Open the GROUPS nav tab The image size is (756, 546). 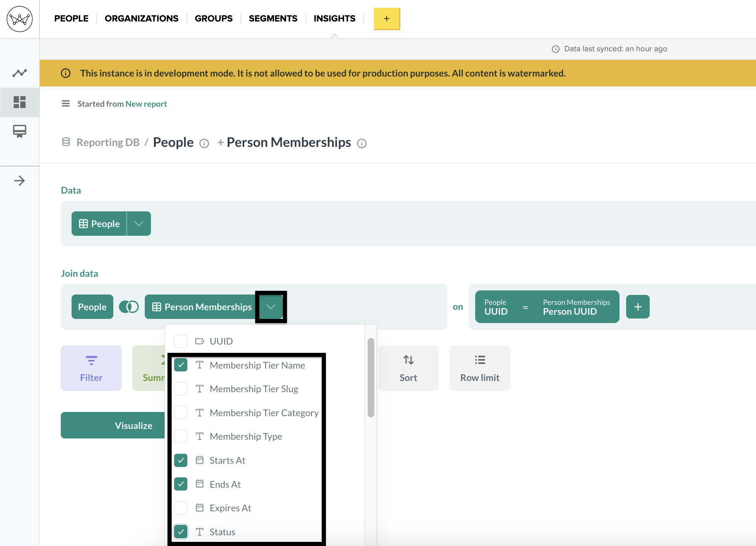[x=213, y=19]
